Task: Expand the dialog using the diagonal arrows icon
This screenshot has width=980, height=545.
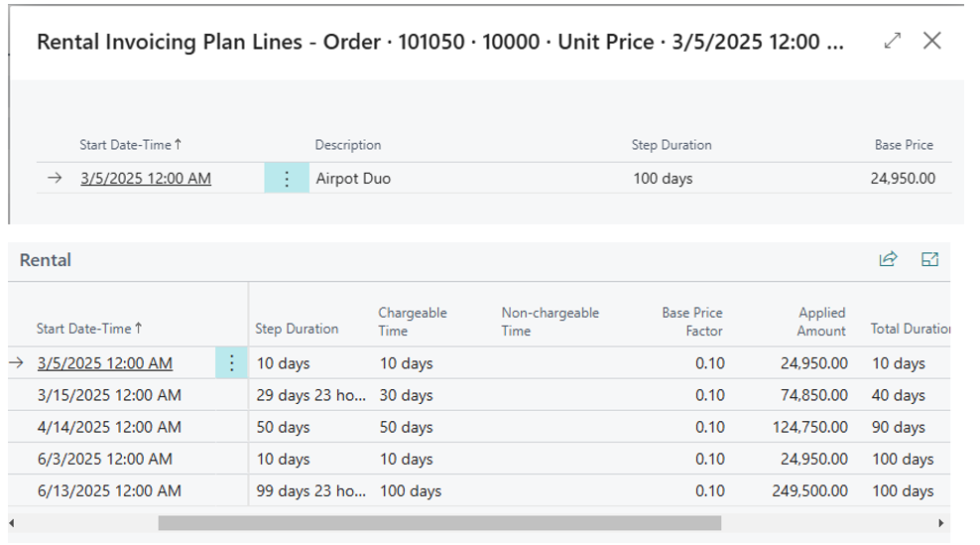Action: (x=892, y=41)
